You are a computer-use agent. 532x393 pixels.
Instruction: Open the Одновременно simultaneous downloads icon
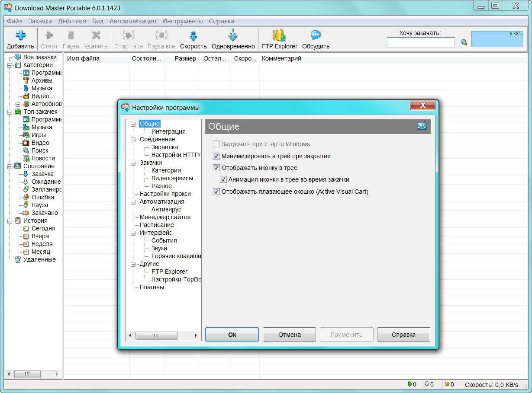[x=233, y=35]
